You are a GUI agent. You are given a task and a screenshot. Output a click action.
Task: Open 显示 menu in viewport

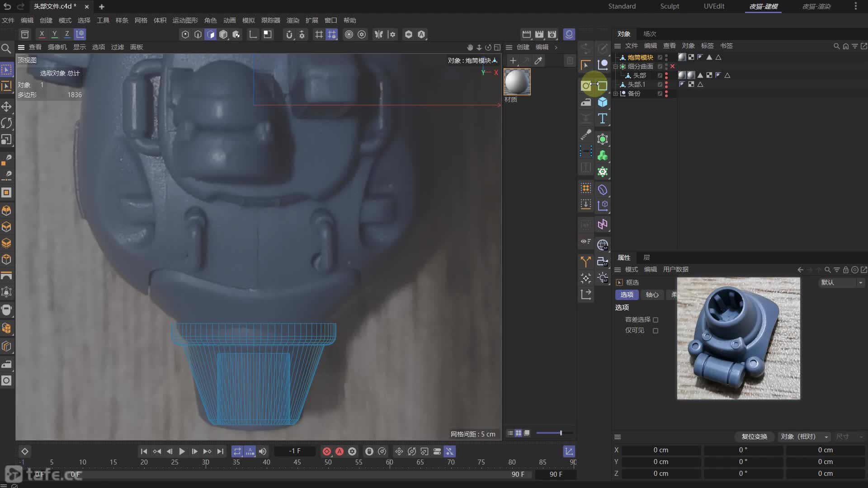tap(80, 47)
